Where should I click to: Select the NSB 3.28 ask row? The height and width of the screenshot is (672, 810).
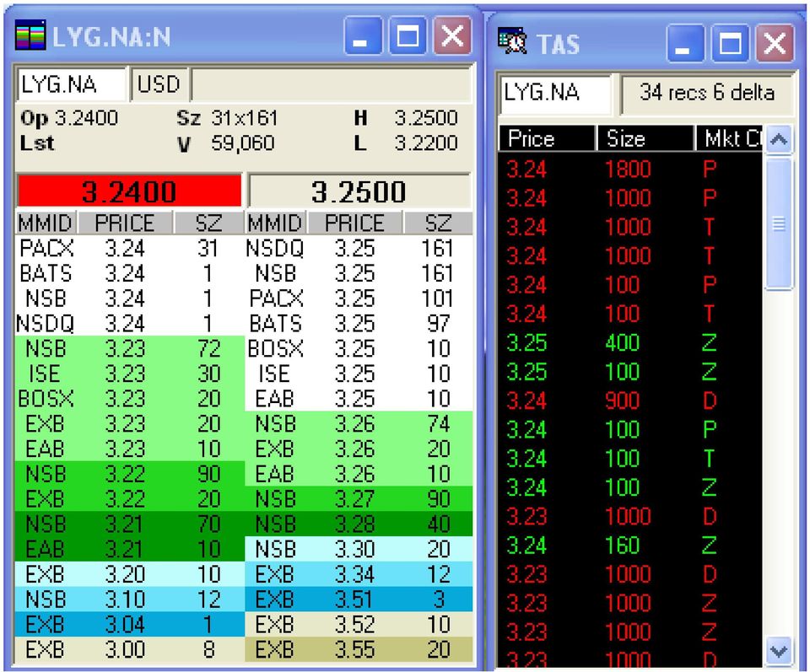359,524
